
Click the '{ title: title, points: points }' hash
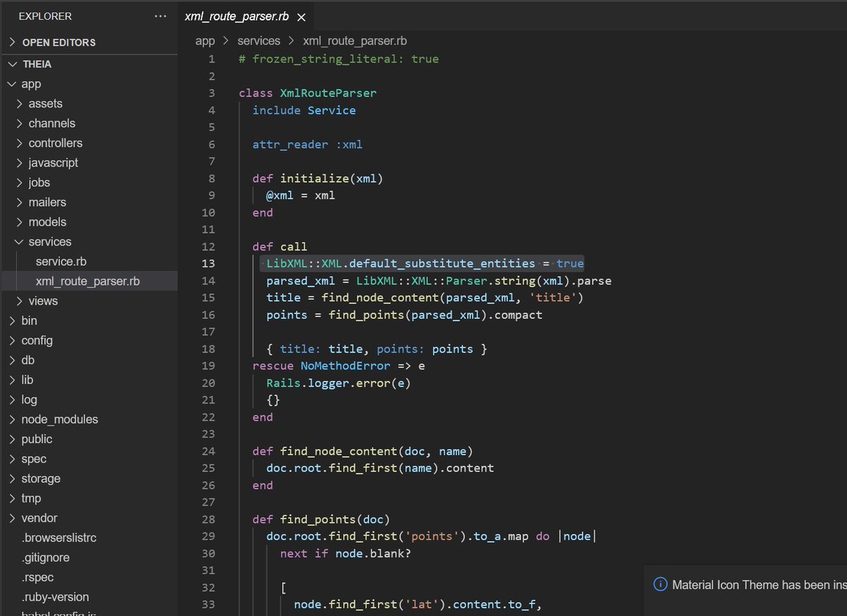coord(377,349)
